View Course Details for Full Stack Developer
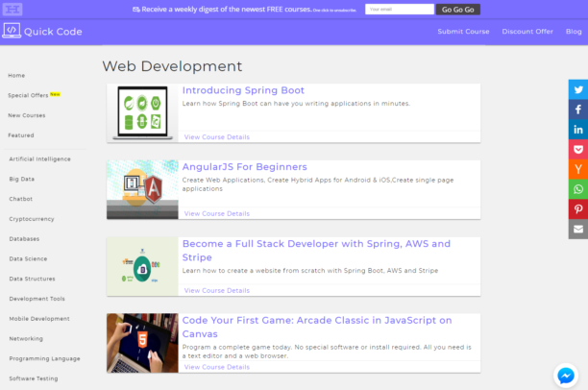 click(x=217, y=290)
